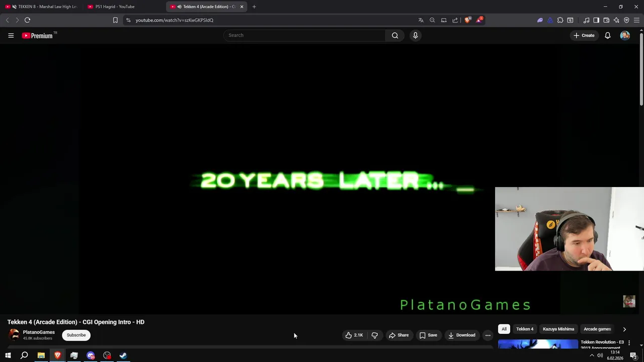Click the video title Tekken 4 (Arcade Edition)
The image size is (644, 362).
[x=76, y=322]
